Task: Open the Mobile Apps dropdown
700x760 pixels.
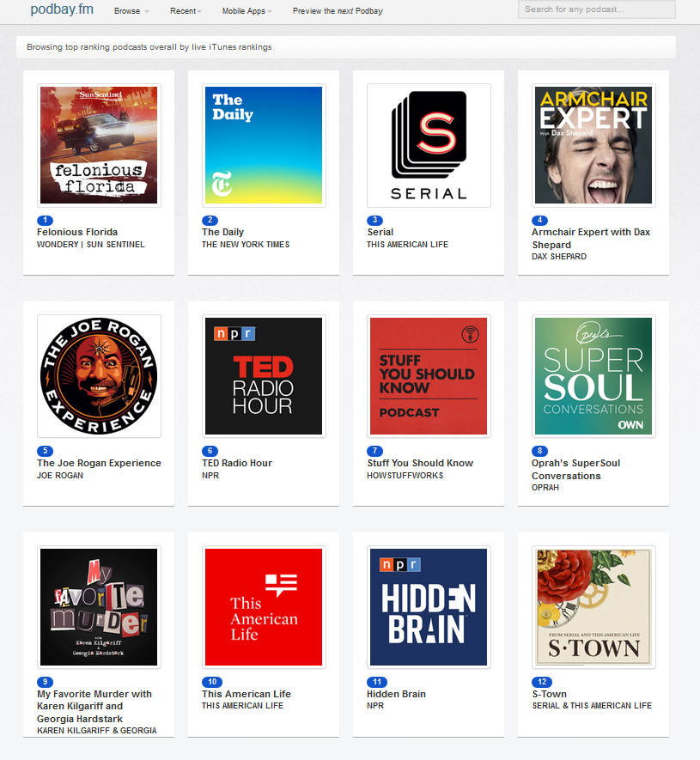Action: (x=247, y=11)
